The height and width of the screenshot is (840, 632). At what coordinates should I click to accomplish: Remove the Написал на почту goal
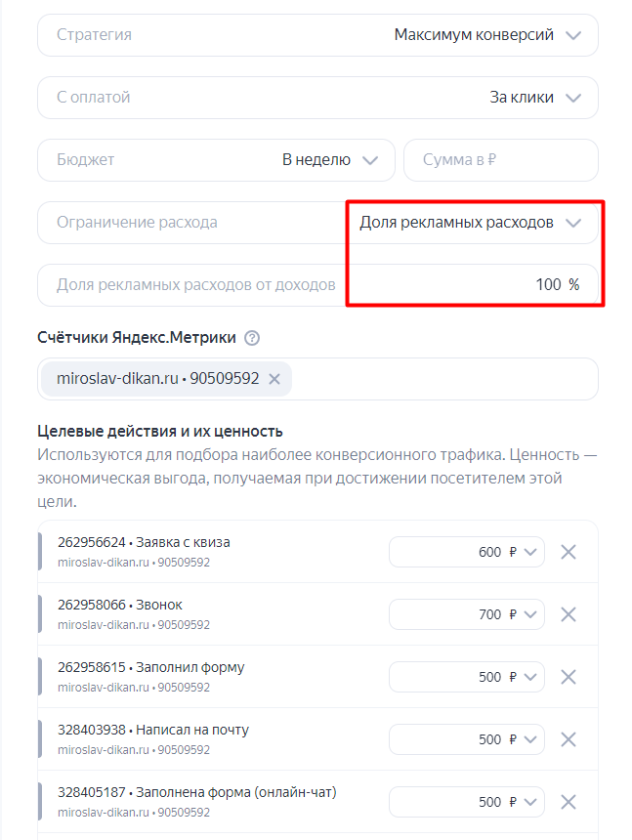pyautogui.click(x=569, y=739)
